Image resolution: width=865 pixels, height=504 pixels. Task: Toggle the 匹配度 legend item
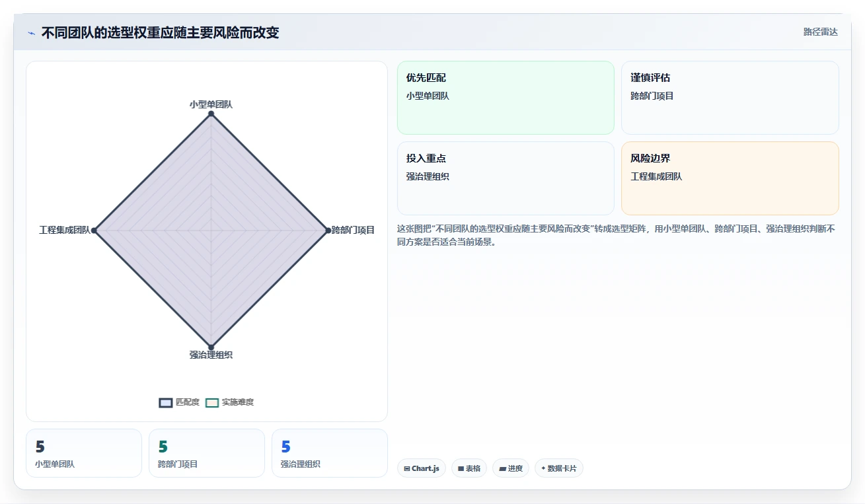pos(179,402)
